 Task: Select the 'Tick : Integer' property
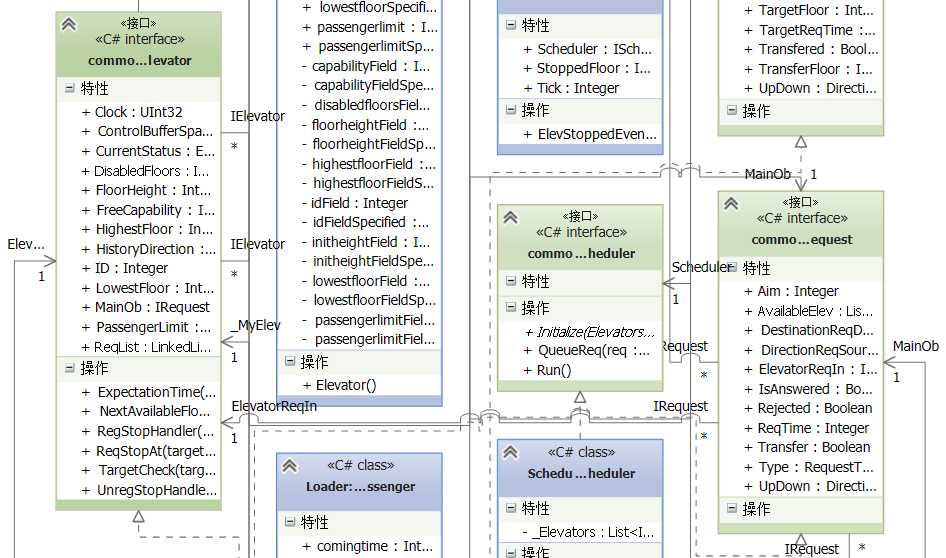click(x=571, y=88)
